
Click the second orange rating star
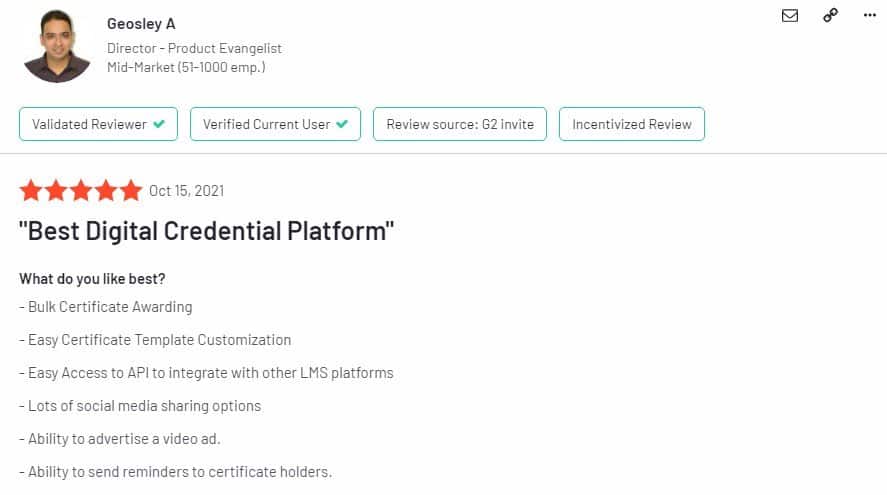(56, 190)
